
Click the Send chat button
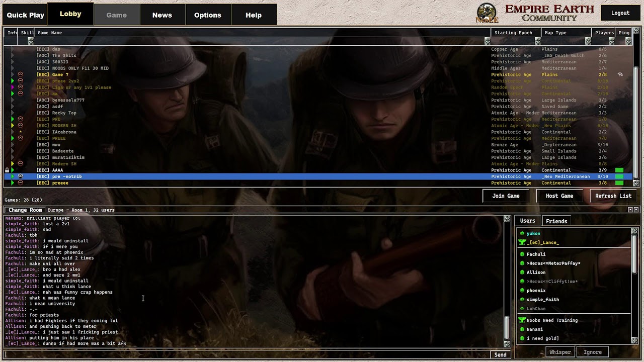[500, 355]
